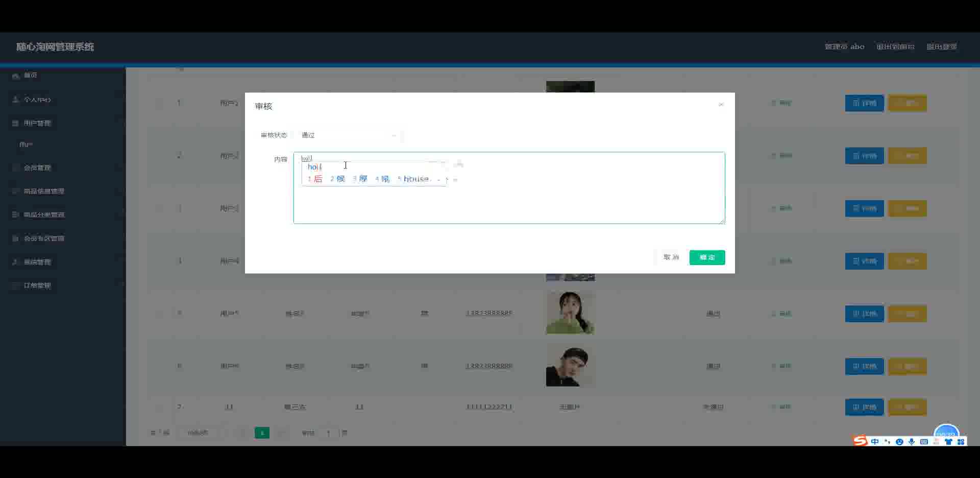This screenshot has height=478, width=980.
Task: Click the home icon beside 首页
Action: (16, 76)
